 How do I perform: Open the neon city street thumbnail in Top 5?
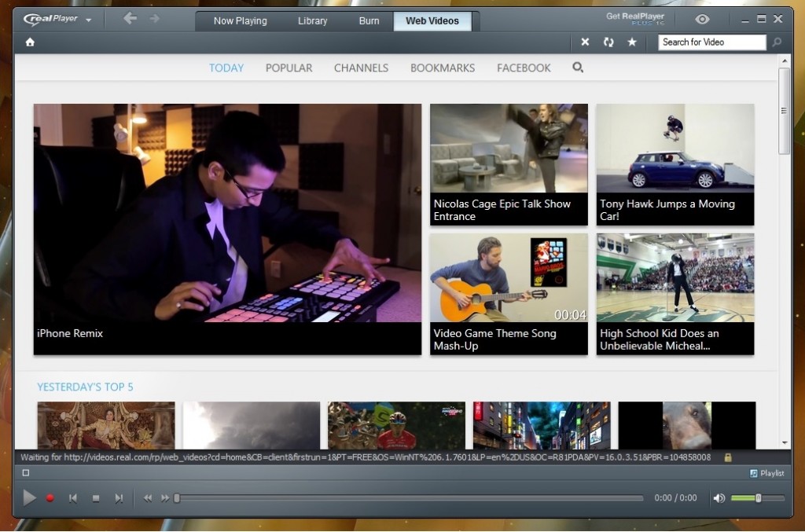(x=542, y=425)
